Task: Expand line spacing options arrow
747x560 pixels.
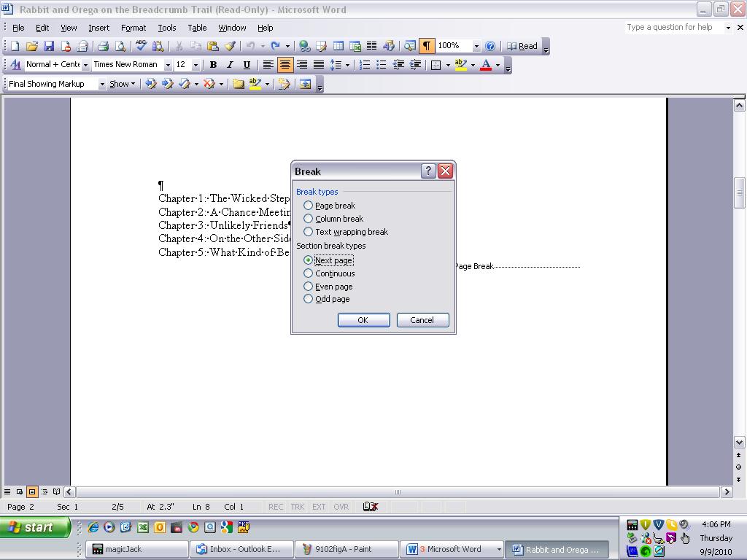Action: pos(347,65)
